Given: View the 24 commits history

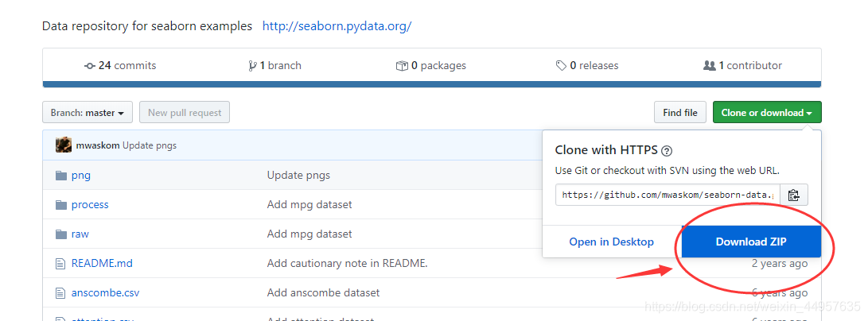Looking at the screenshot, I should point(120,66).
